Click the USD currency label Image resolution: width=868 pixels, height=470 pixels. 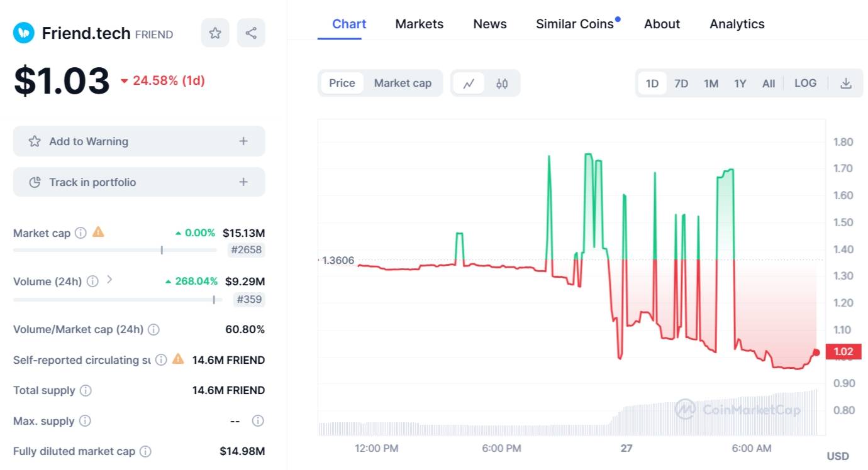point(838,456)
